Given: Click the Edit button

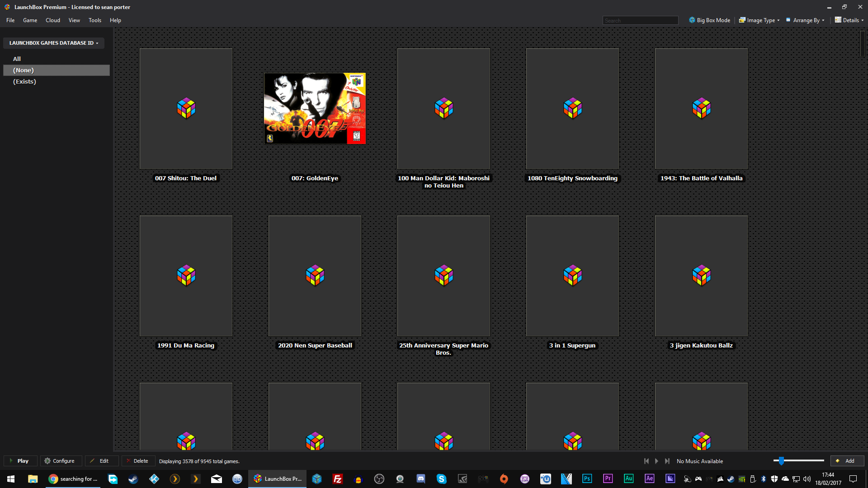Looking at the screenshot, I should coord(102,461).
